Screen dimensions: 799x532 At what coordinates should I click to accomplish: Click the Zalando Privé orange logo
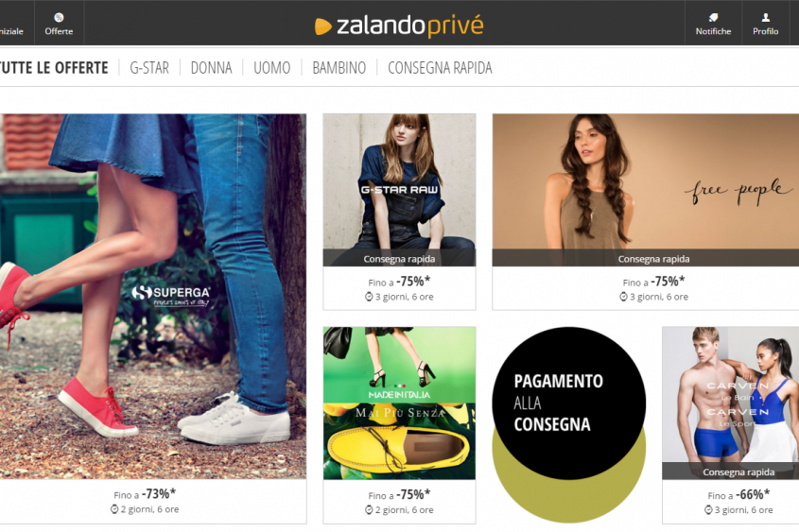(x=323, y=26)
